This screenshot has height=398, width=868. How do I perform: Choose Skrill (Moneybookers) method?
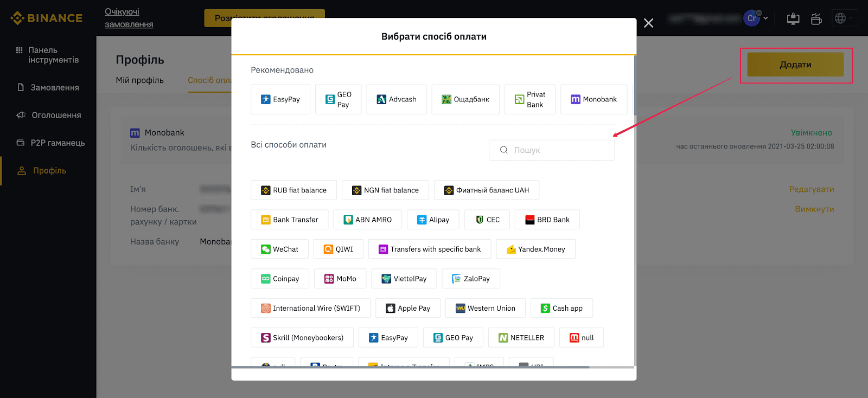pyautogui.click(x=302, y=338)
